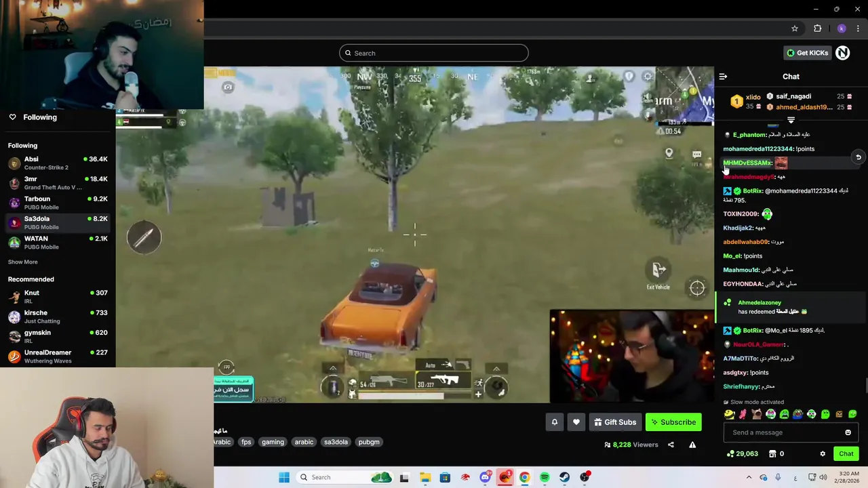Click Shriefhanyy username in chat

[741, 386]
